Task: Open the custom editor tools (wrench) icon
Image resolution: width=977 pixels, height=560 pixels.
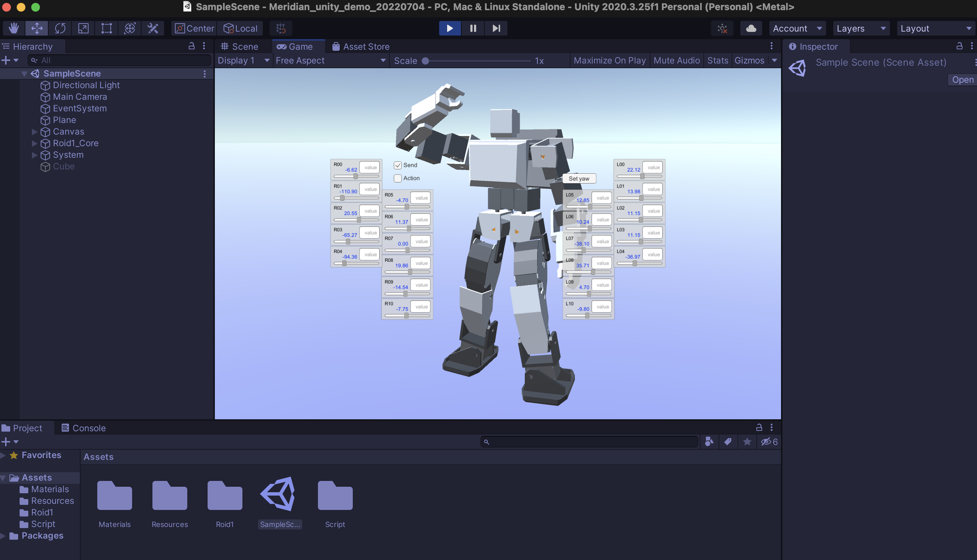Action: (153, 28)
